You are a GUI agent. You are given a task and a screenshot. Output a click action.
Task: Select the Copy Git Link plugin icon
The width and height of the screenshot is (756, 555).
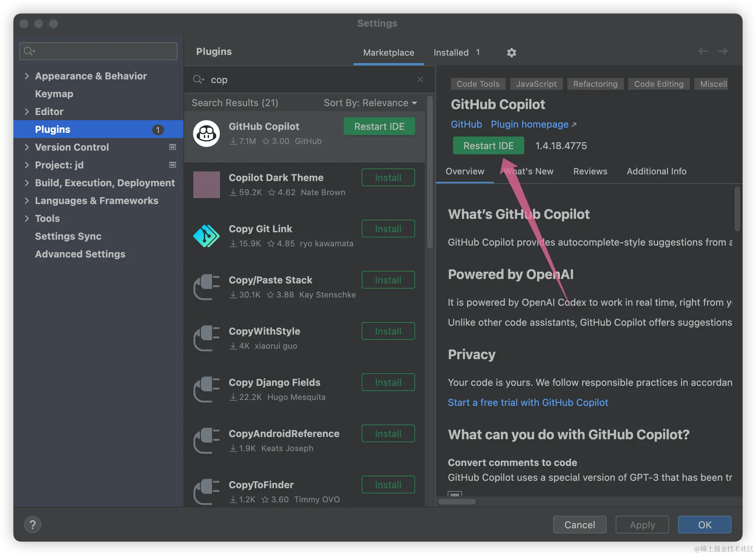click(206, 236)
